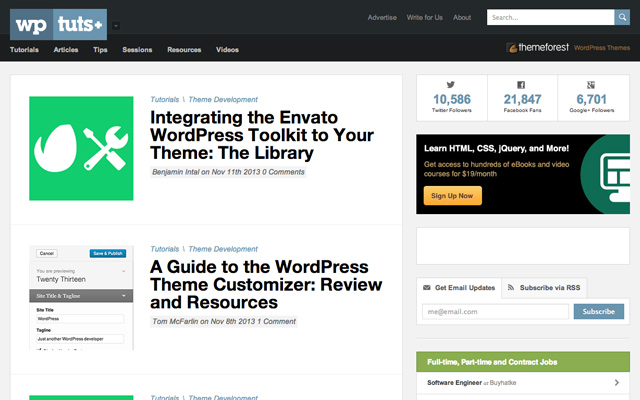Go to the About page
This screenshot has height=400, width=640.
462,18
